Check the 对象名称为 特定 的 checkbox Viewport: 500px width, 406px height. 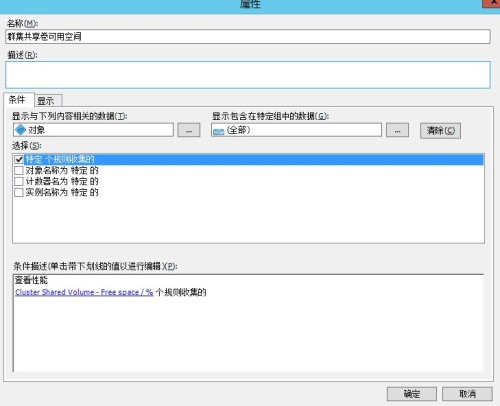pyautogui.click(x=19, y=170)
